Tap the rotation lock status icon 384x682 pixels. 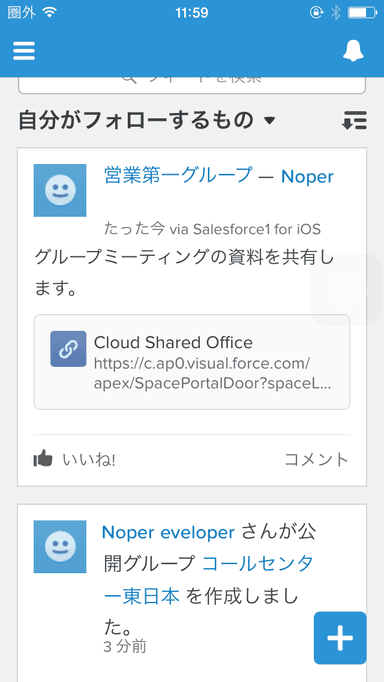[316, 13]
